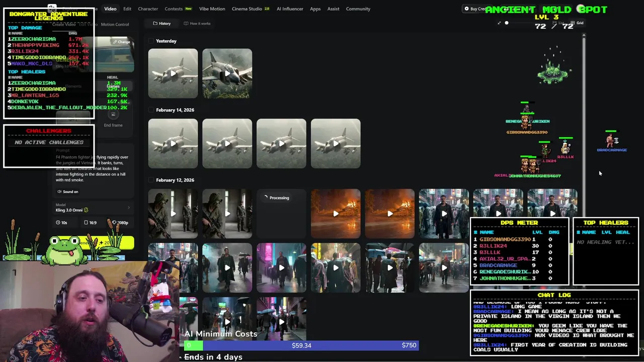
Task: Open the 1080p resolution dropdown
Action: (x=120, y=222)
